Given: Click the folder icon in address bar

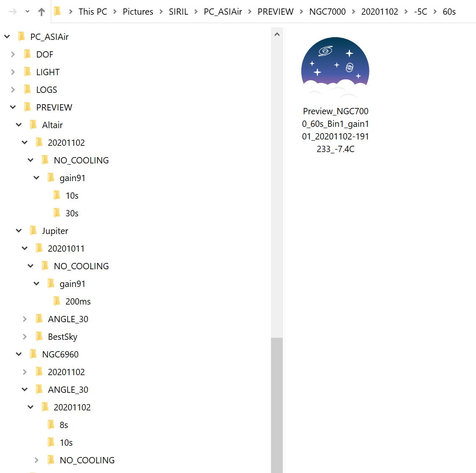Looking at the screenshot, I should tap(57, 11).
